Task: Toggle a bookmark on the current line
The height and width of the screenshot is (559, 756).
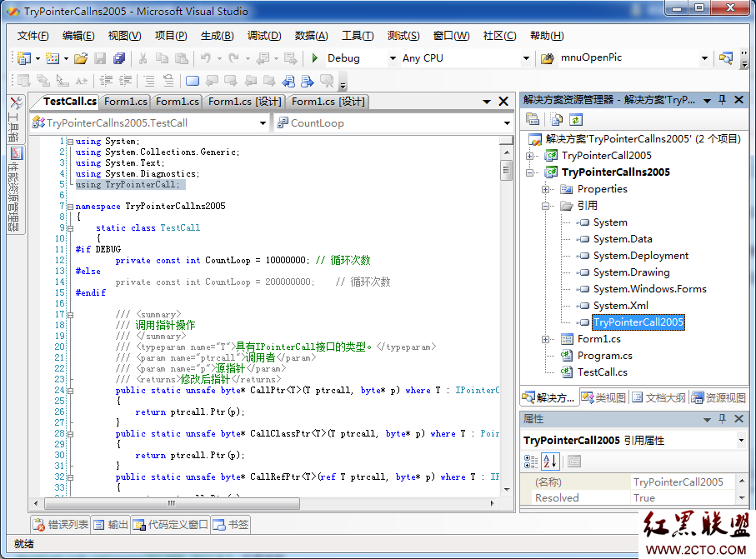Action: (193, 81)
